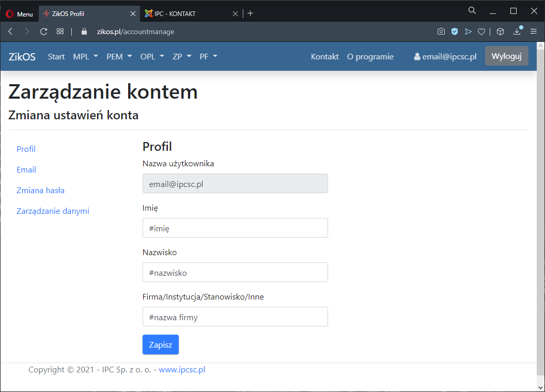
Task: Click the page vertical scrollbar
Action: (540, 207)
